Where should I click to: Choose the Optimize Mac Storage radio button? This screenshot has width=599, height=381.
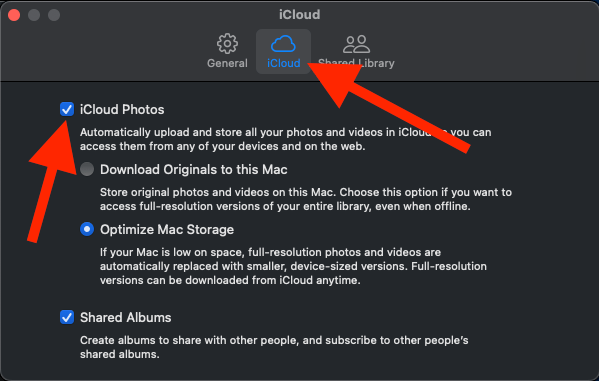(x=87, y=229)
